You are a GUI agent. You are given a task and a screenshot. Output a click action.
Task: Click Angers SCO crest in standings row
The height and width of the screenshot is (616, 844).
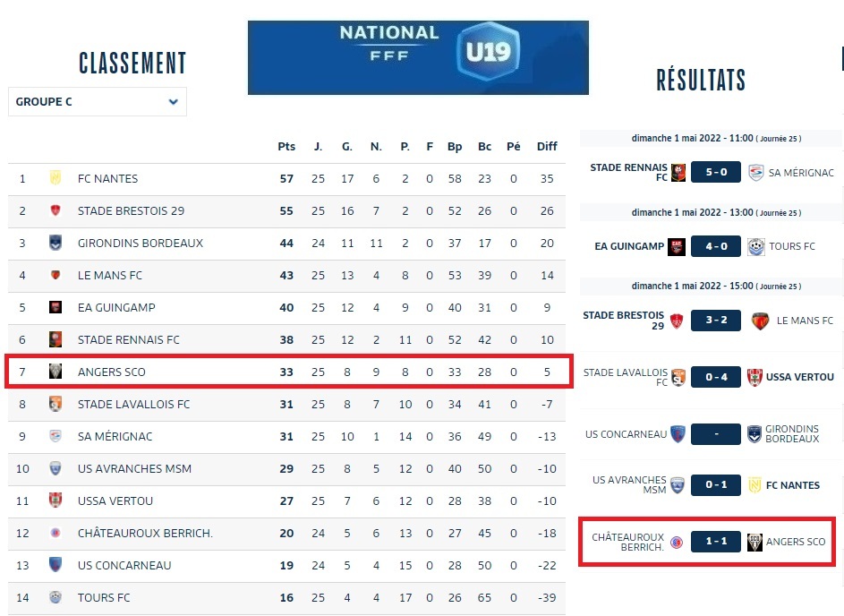[55, 372]
